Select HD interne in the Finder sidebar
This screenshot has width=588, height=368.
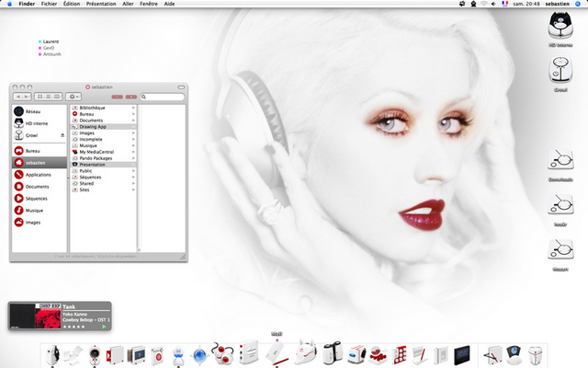coord(37,123)
